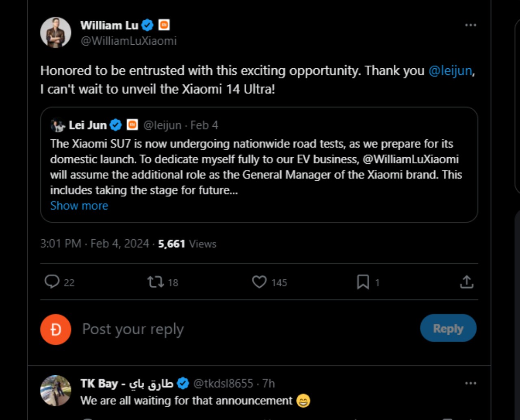This screenshot has width=520, height=420.
Task: Open the @leijun mention link
Action: [450, 71]
